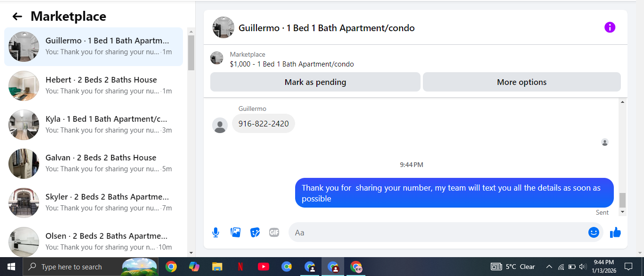The height and width of the screenshot is (276, 644).
Task: Click the More options button
Action: click(521, 82)
